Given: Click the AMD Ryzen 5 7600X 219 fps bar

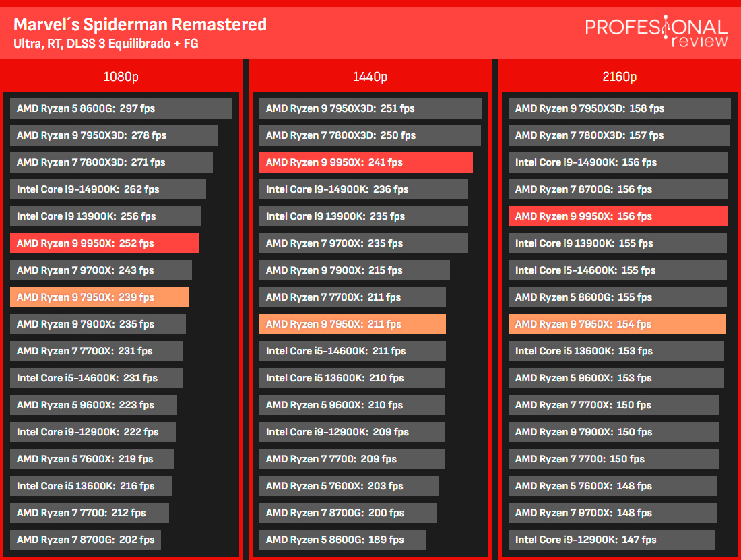Looking at the screenshot, I should pos(92,458).
